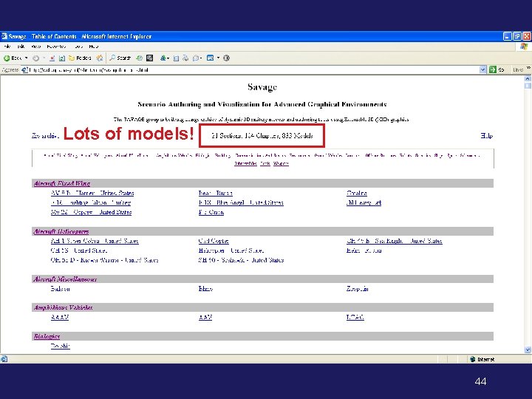
Task: Click the Search magnifier toolbar button
Action: pos(120,58)
